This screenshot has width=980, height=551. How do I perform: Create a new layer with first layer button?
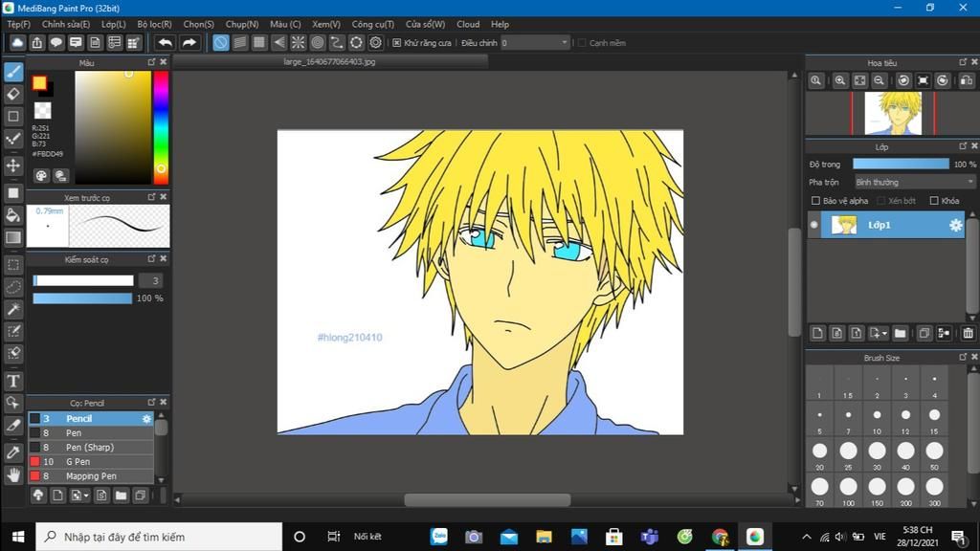[817, 333]
